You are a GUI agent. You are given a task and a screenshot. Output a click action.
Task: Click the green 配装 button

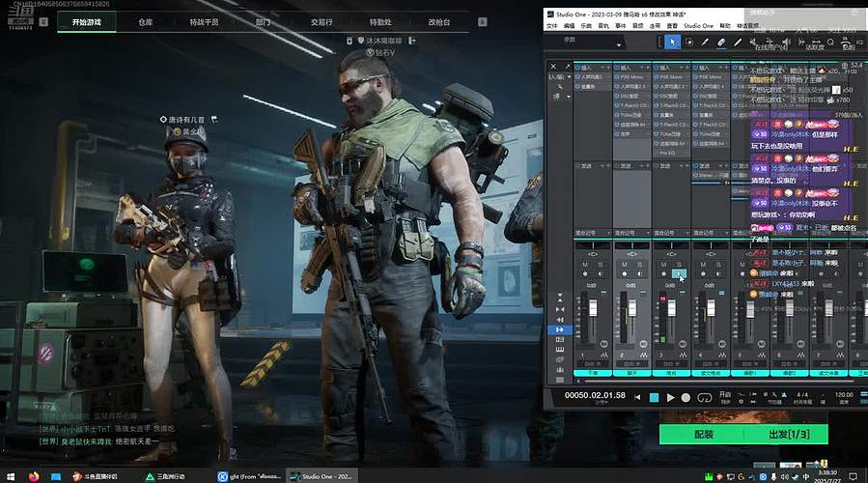pos(704,435)
